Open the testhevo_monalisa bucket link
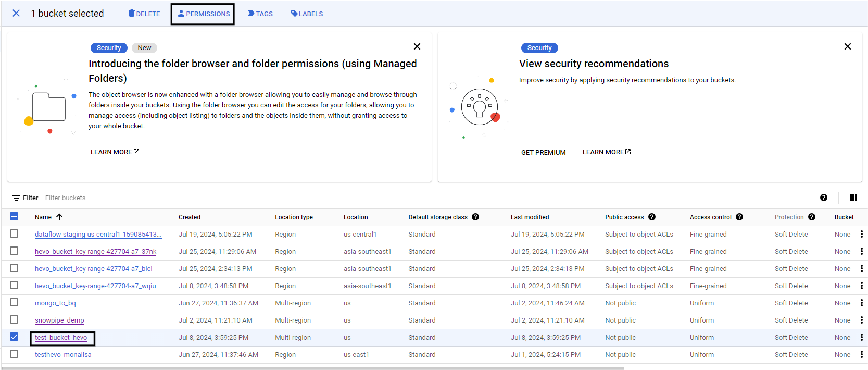 [63, 355]
